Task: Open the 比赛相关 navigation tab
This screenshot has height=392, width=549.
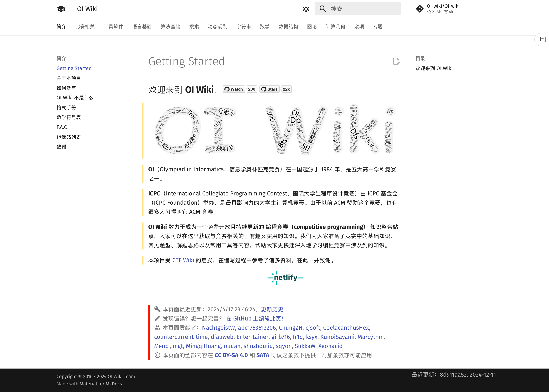Action: [x=85, y=27]
